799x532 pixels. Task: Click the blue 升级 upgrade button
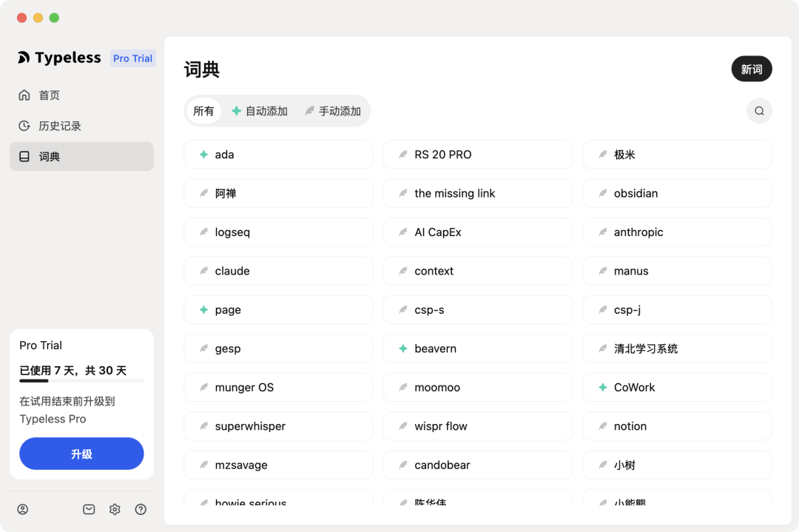(x=81, y=454)
